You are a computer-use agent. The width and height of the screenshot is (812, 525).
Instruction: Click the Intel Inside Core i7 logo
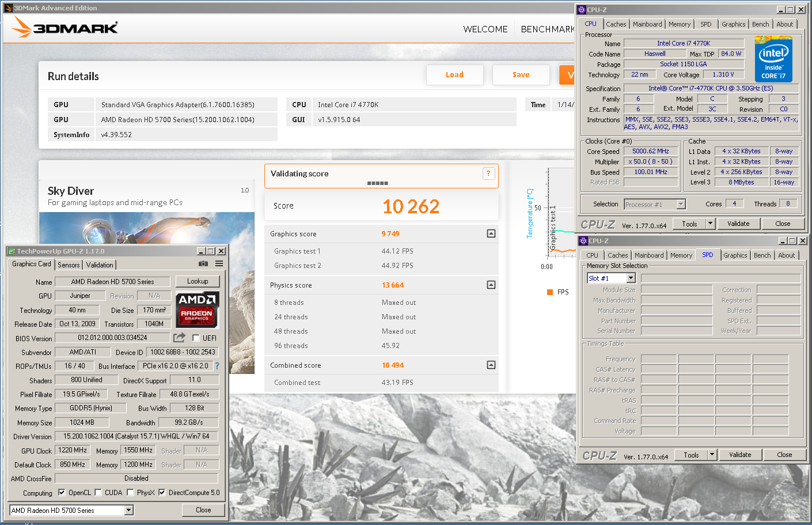click(x=773, y=59)
